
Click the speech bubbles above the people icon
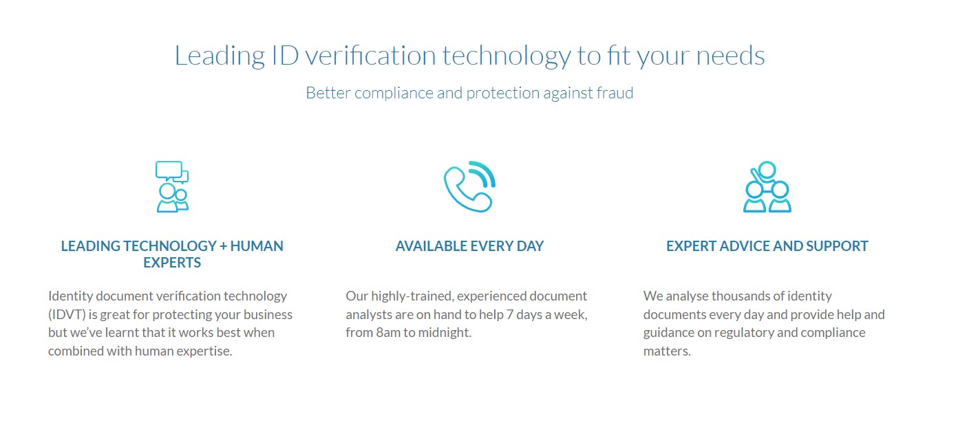(171, 171)
